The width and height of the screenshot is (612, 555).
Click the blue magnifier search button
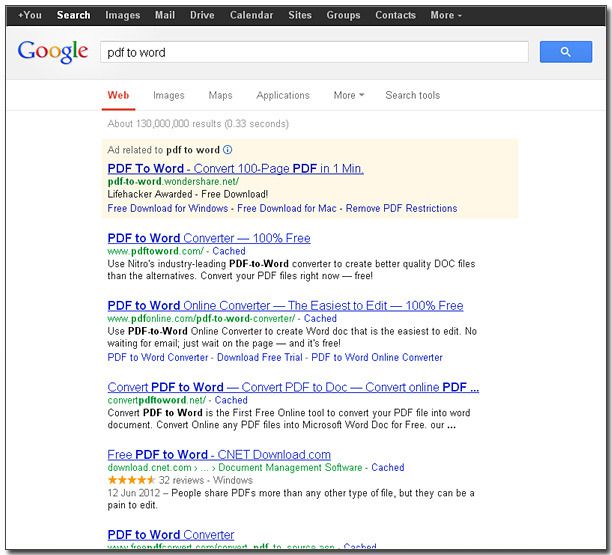(x=566, y=52)
